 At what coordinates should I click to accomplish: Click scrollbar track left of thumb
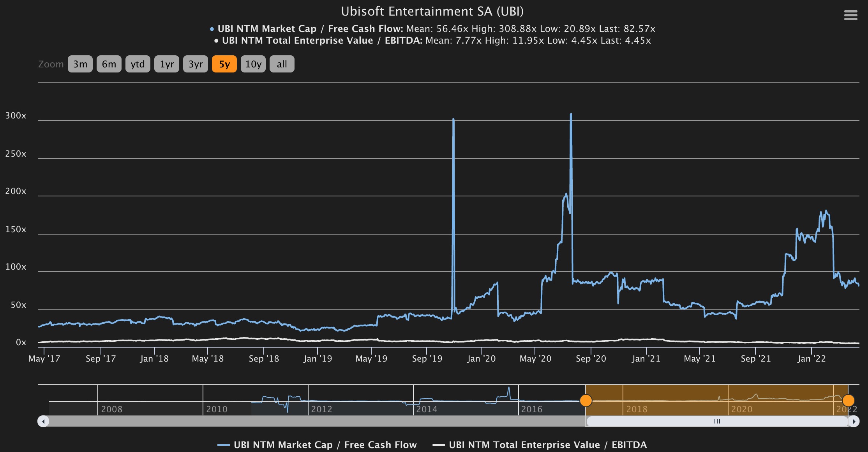pyautogui.click(x=312, y=421)
